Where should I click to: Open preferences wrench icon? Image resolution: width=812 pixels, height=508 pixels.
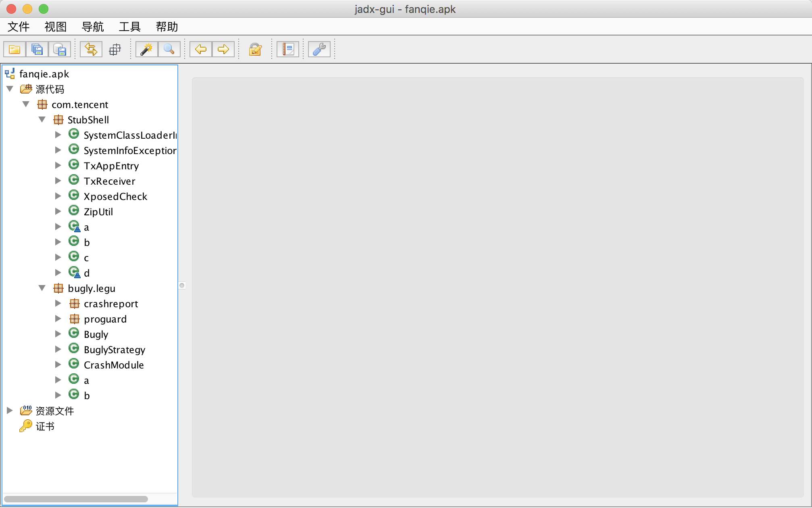pyautogui.click(x=319, y=50)
